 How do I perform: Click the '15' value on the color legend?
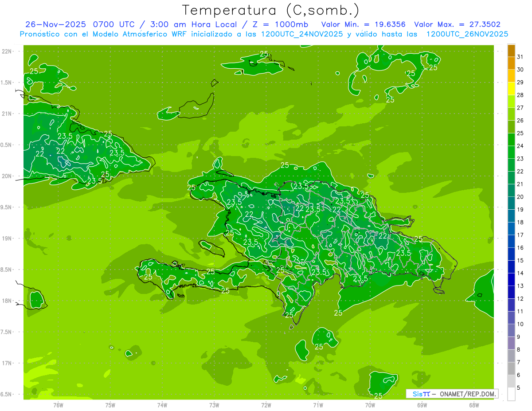pyautogui.click(x=520, y=260)
